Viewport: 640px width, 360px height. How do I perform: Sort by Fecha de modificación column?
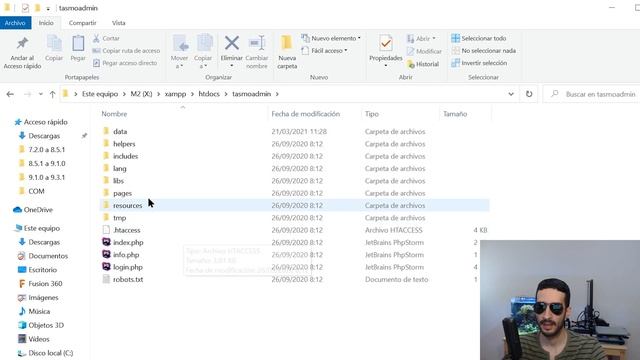[306, 114]
